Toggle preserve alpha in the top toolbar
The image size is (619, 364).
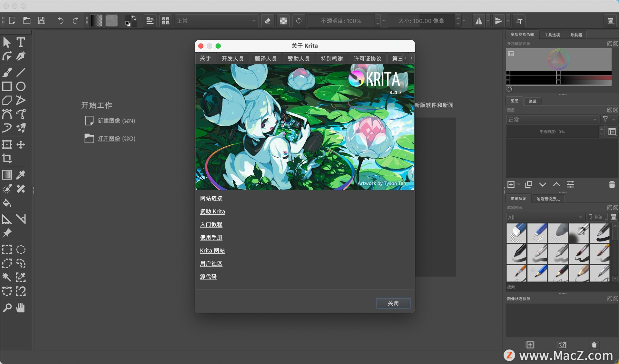pyautogui.click(x=283, y=21)
